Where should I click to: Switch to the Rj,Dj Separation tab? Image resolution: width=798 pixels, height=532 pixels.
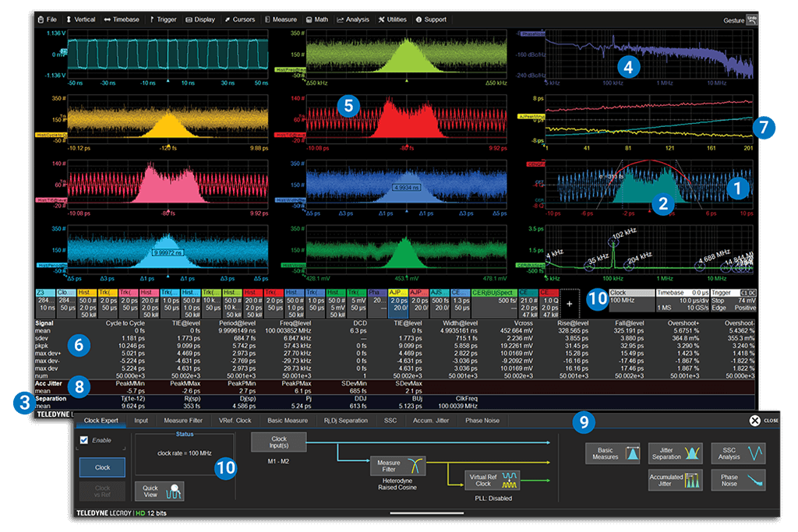[x=345, y=421]
